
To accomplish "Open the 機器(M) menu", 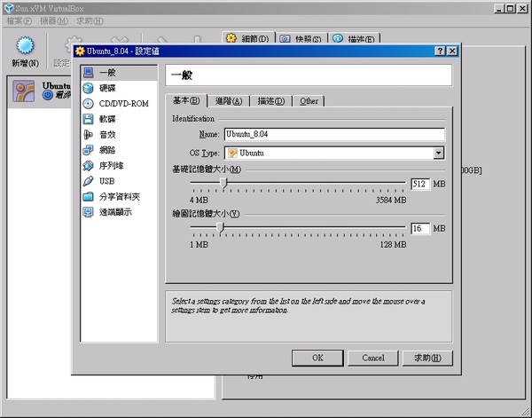I will 54,21.
